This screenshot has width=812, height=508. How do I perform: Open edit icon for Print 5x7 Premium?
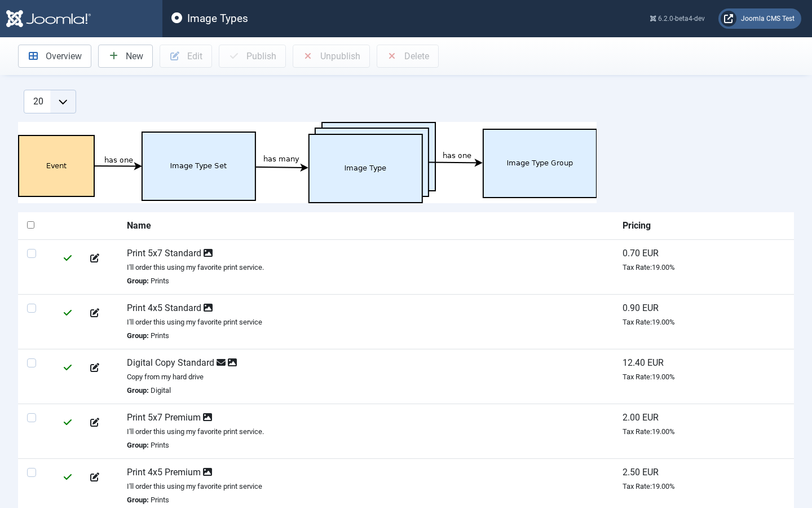tap(95, 422)
